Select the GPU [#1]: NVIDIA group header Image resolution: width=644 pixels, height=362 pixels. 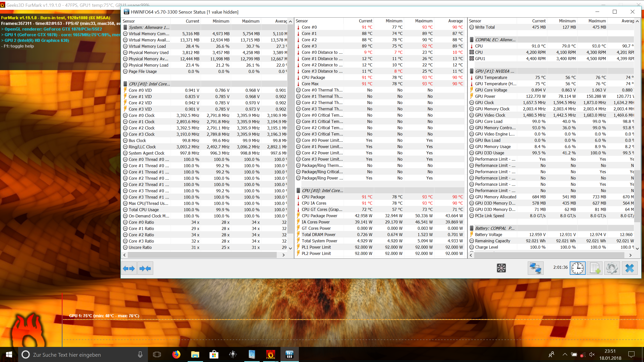pos(495,71)
